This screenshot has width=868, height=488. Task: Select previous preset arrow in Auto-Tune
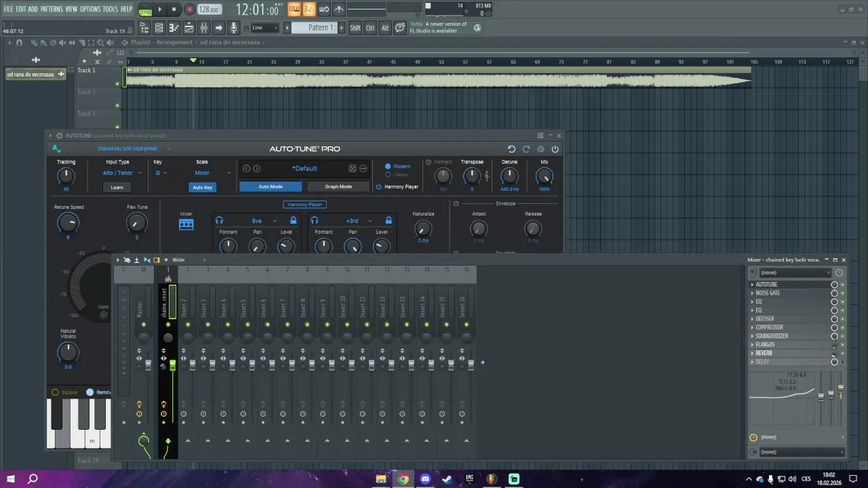click(x=247, y=169)
